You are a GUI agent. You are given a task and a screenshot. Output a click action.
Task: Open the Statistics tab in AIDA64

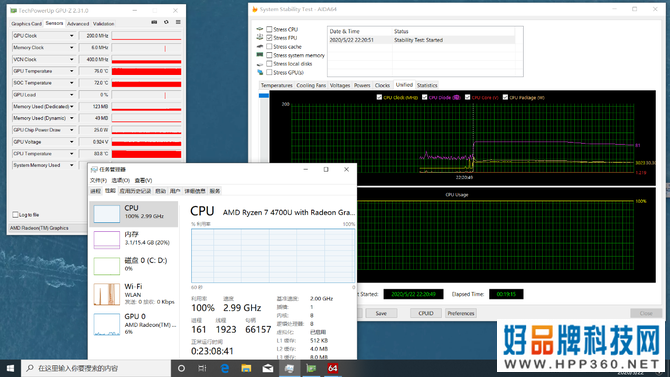[427, 85]
